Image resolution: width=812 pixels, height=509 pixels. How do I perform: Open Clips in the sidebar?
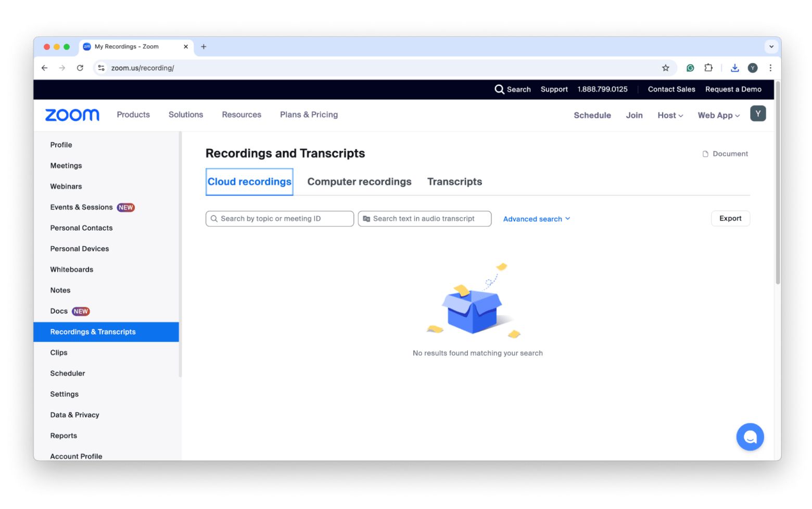tap(59, 353)
